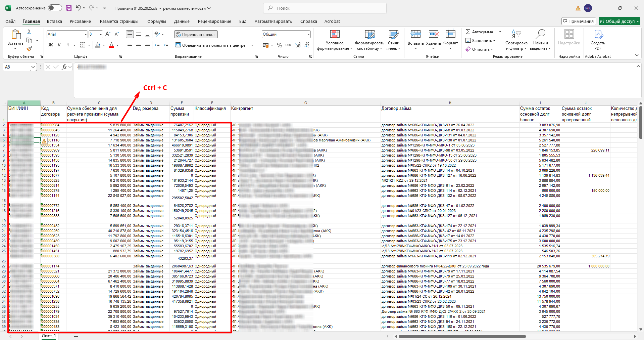
Task: Switch to the 'Данные' tab
Action: pos(182,21)
